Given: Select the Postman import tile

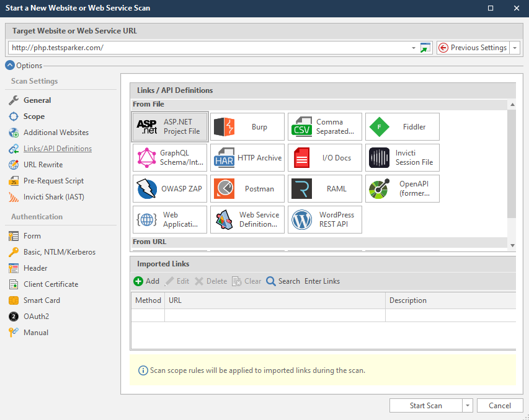Looking at the screenshot, I should point(247,189).
